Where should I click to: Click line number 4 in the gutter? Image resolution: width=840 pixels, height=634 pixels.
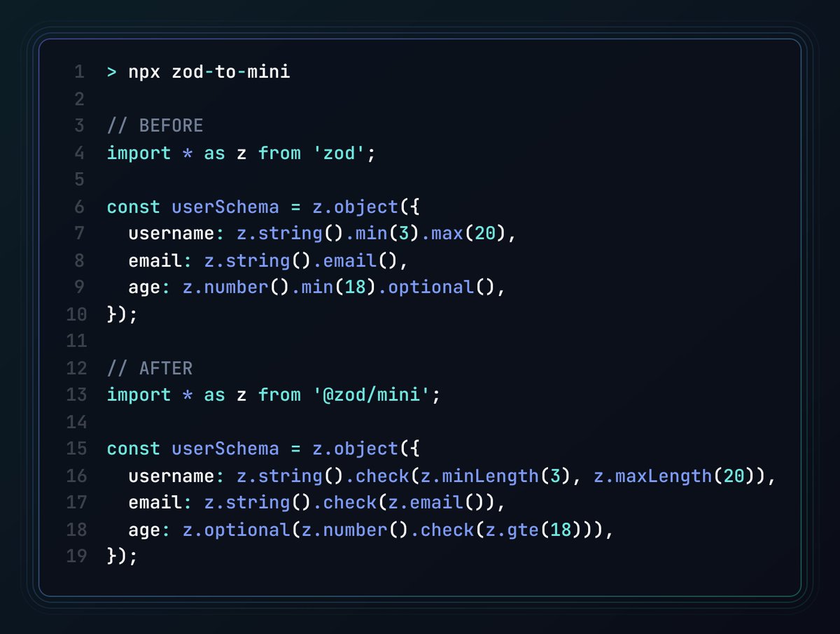coord(78,153)
